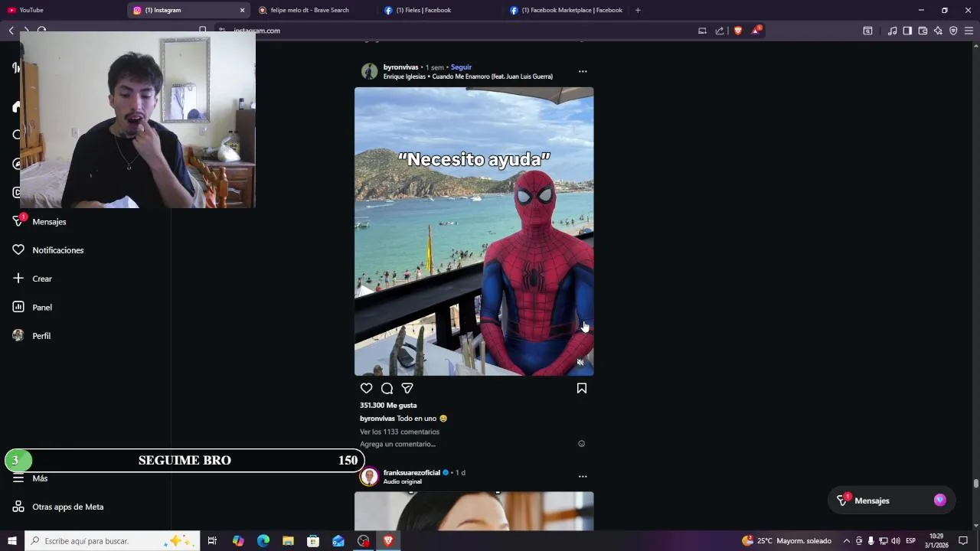Screen dimensions: 980x551
Task: Open emoji picker in comment box
Action: click(581, 444)
